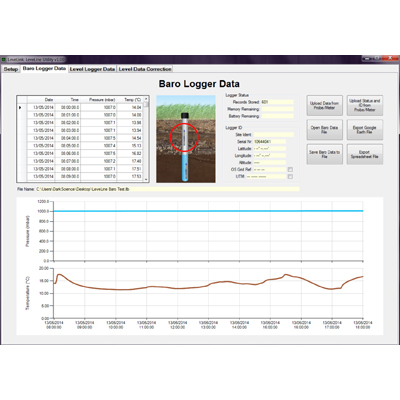This screenshot has height=400, width=400.
Task: Click Upload Status and ID from Probe button
Action: (x=365, y=105)
